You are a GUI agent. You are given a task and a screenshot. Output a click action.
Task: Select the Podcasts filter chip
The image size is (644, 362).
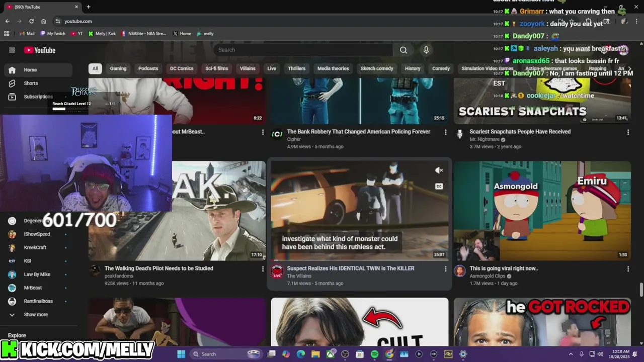[148, 68]
